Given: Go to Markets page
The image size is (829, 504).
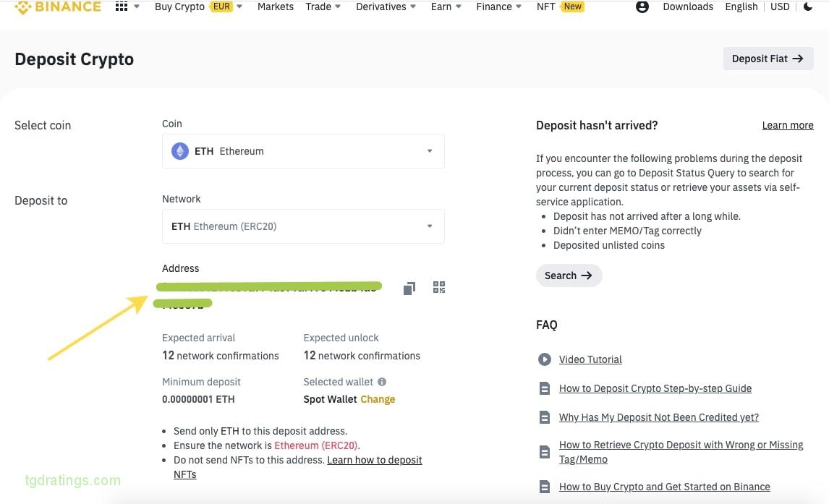Looking at the screenshot, I should 275,7.
